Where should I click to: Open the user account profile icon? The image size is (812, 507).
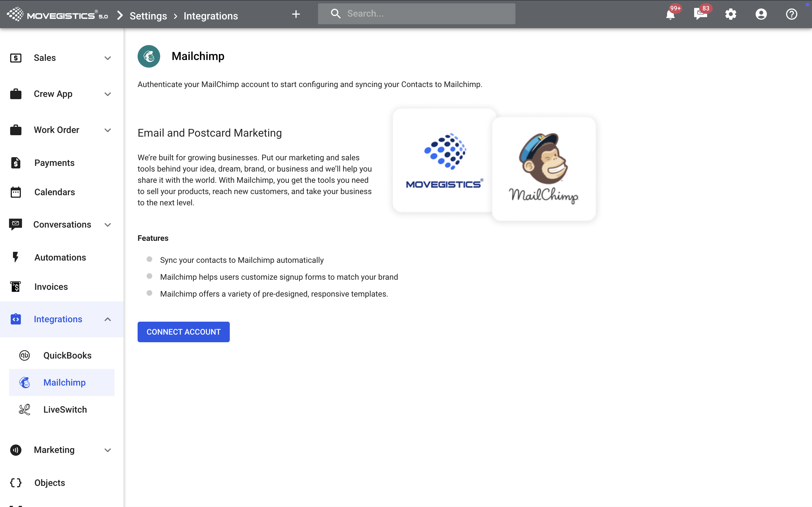pos(761,14)
